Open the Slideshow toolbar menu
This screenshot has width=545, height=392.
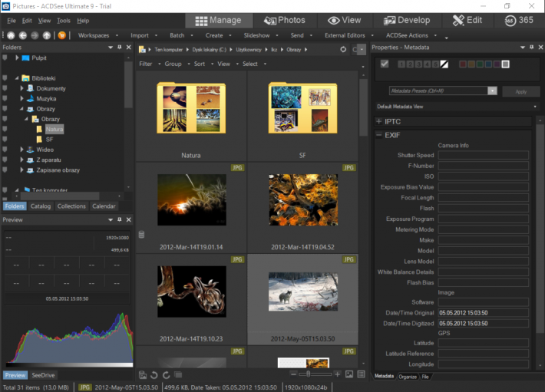[x=261, y=35]
